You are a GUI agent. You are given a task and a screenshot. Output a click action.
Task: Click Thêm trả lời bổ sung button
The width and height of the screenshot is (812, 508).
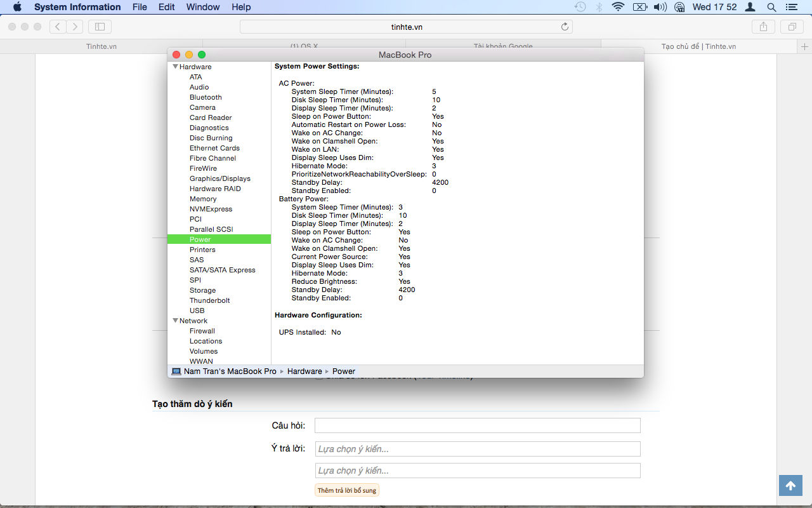click(x=347, y=490)
